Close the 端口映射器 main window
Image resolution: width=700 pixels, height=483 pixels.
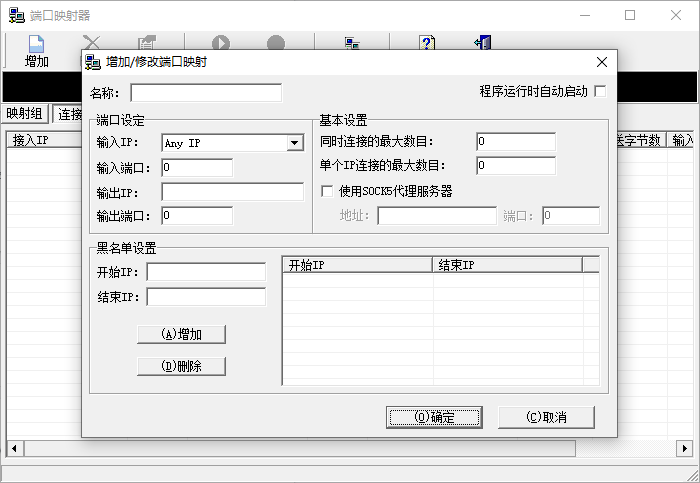pos(676,15)
